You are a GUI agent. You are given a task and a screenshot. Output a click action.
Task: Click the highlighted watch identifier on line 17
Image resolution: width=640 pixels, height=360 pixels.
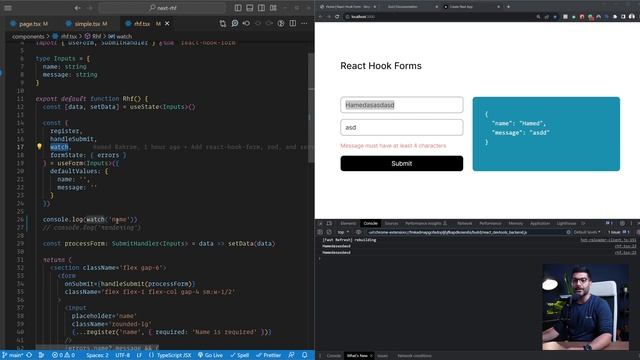point(59,147)
